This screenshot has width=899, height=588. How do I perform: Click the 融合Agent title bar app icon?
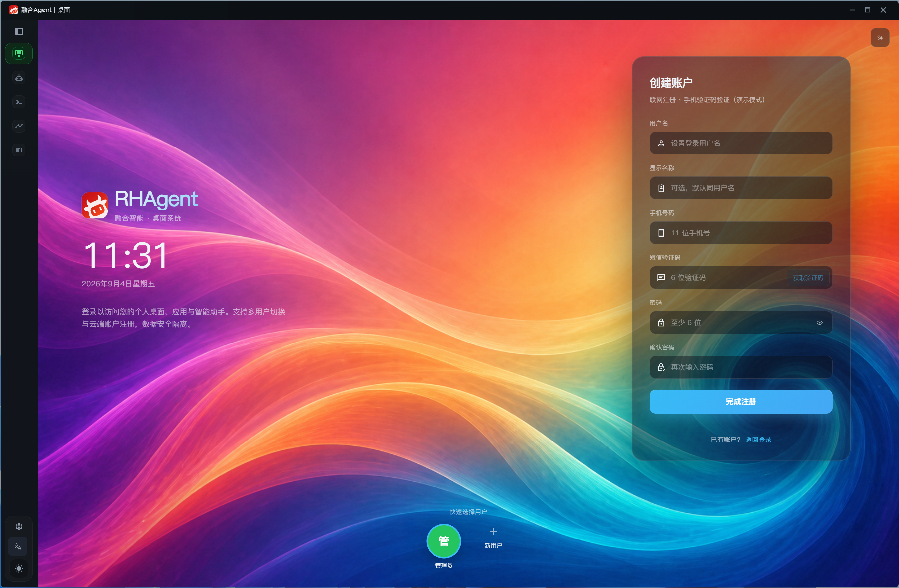pos(14,10)
